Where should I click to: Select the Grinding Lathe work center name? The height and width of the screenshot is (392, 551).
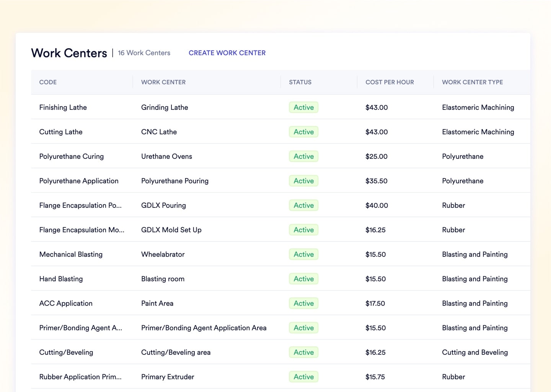165,107
